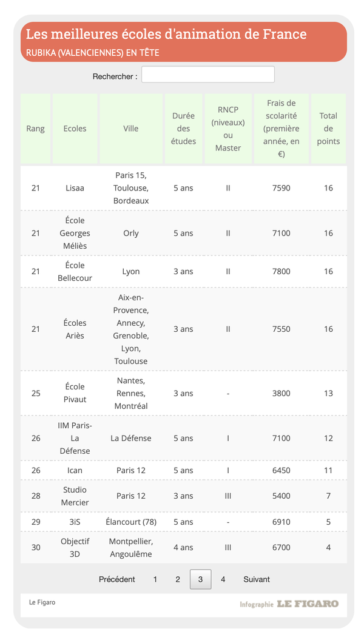Sort table by Rang column header

[x=36, y=129]
